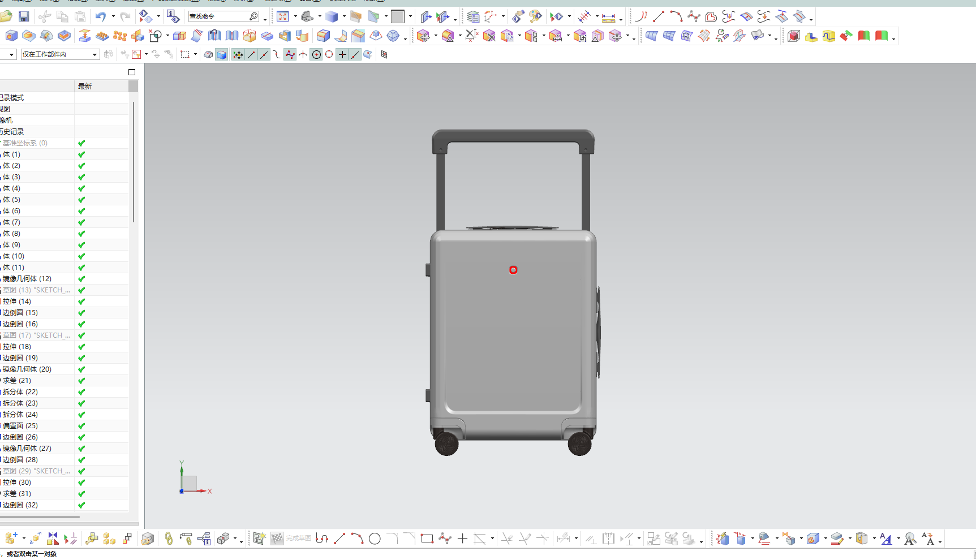
Task: Toggle the Arc Center snap point
Action: pos(316,55)
